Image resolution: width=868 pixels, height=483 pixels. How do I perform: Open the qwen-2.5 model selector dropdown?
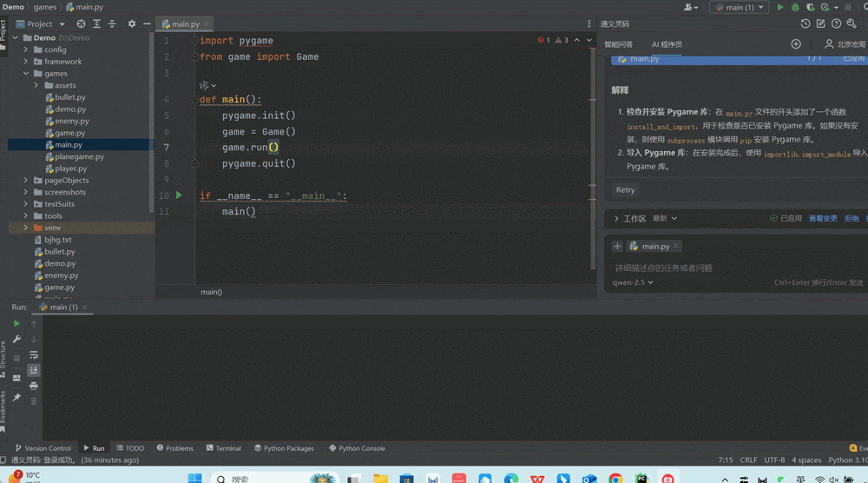tap(633, 282)
